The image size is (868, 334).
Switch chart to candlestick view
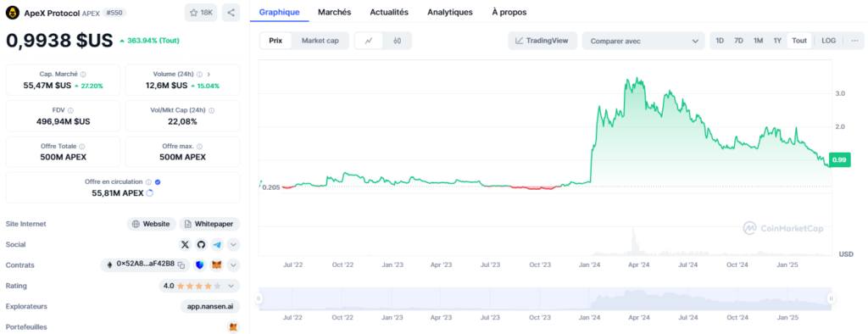397,41
